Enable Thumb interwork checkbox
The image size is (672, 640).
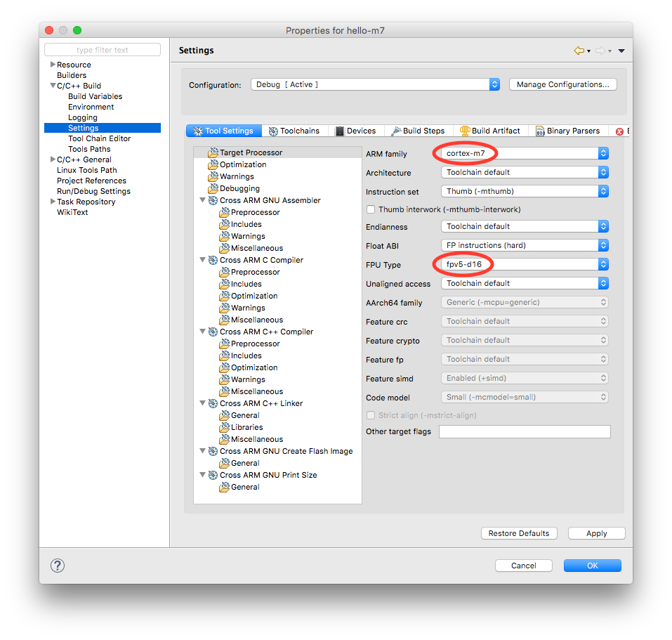point(371,209)
